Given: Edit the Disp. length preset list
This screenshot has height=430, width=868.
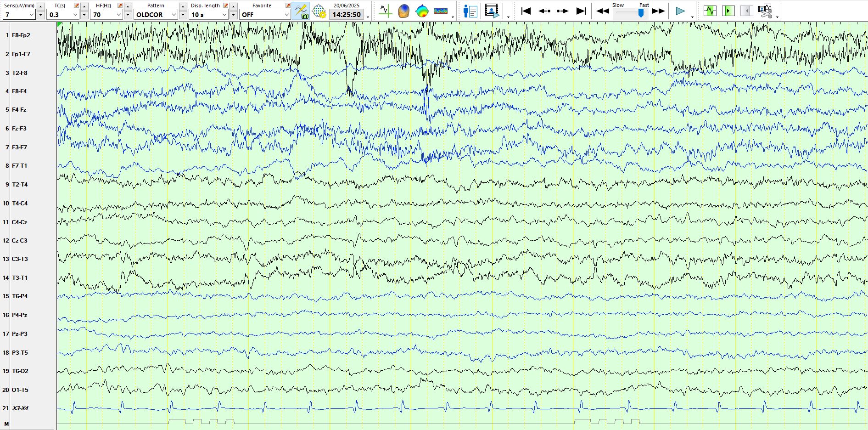Looking at the screenshot, I should click(x=225, y=6).
